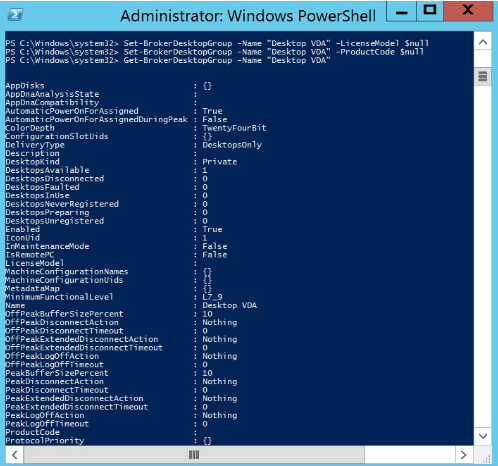Click the ProductCode property

[32, 432]
